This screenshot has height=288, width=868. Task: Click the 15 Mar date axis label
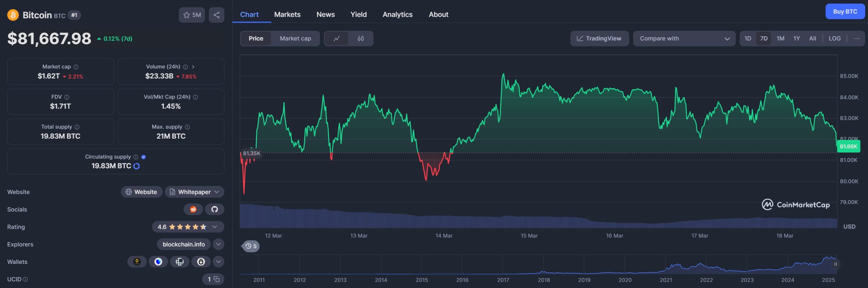[x=529, y=235]
